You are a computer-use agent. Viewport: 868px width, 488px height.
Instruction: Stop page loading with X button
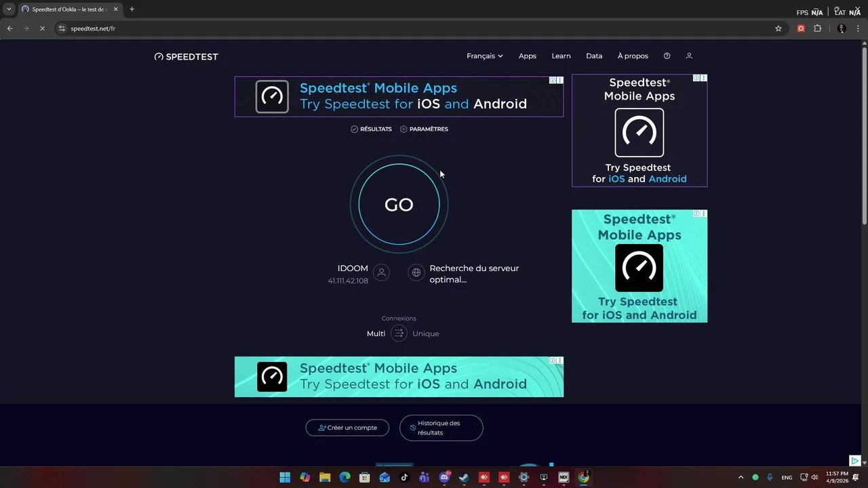click(42, 28)
